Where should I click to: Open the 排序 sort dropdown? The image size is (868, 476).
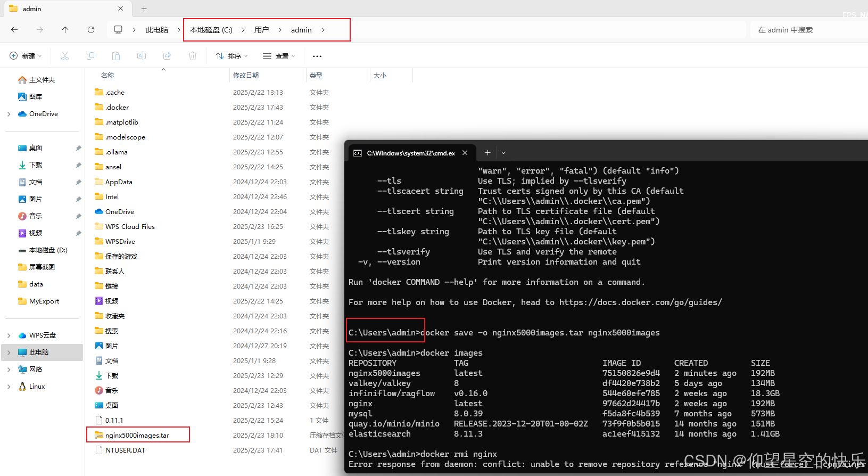click(232, 56)
